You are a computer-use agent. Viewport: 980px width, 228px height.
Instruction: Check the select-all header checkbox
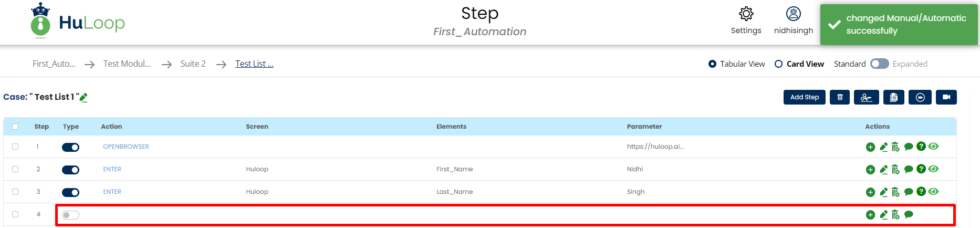15,127
